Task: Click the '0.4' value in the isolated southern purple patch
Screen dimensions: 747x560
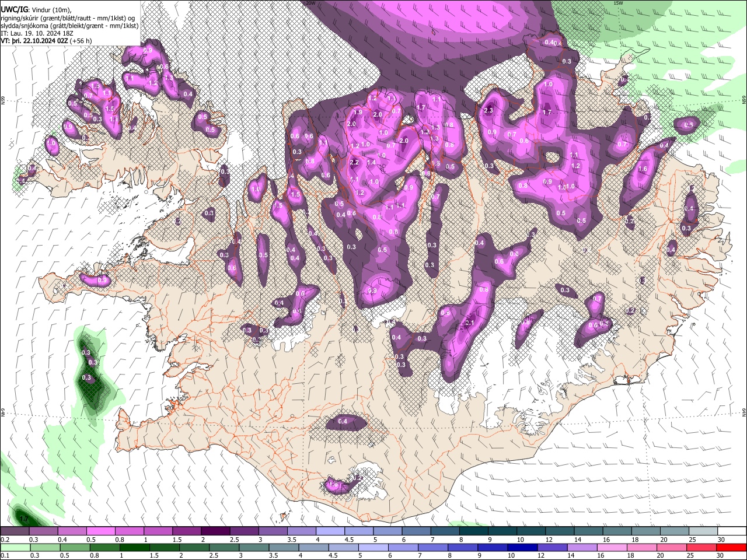Action: click(x=343, y=421)
